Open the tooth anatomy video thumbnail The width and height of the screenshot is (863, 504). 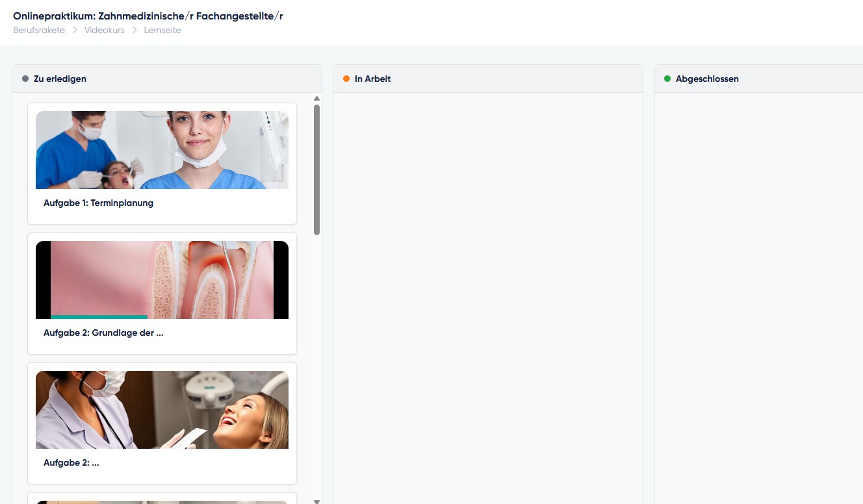click(x=162, y=279)
